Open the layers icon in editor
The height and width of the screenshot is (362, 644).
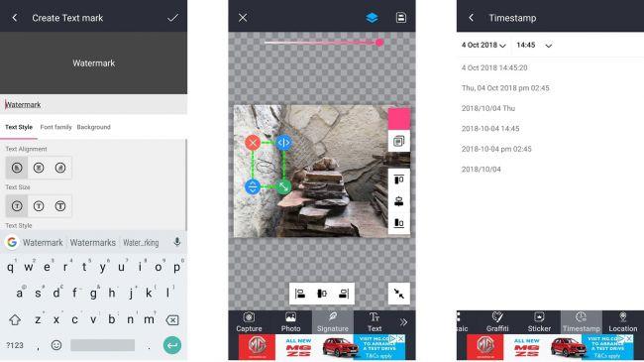pyautogui.click(x=372, y=18)
